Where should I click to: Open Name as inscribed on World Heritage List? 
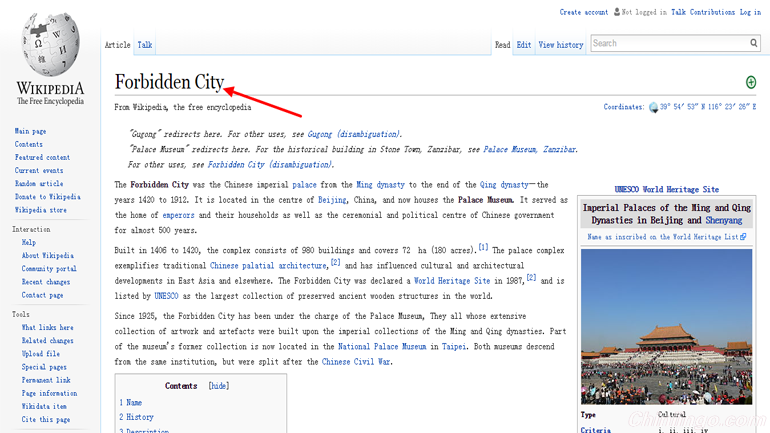pos(663,237)
